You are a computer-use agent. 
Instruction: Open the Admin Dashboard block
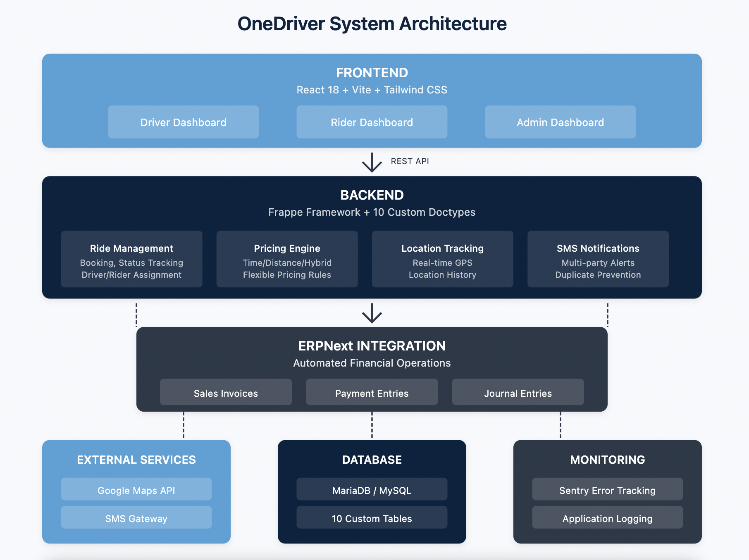[560, 122]
